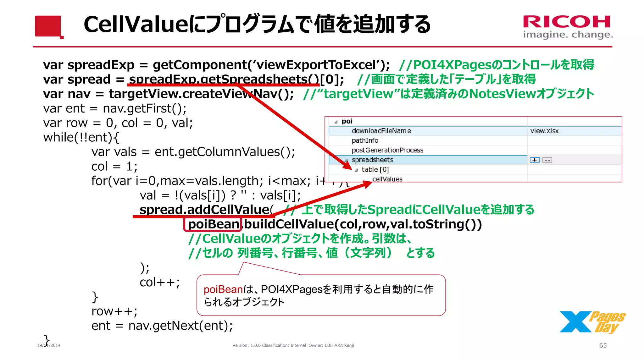Click the empty pathInfo value cell
The width and height of the screenshot is (644, 362).
coord(575,140)
